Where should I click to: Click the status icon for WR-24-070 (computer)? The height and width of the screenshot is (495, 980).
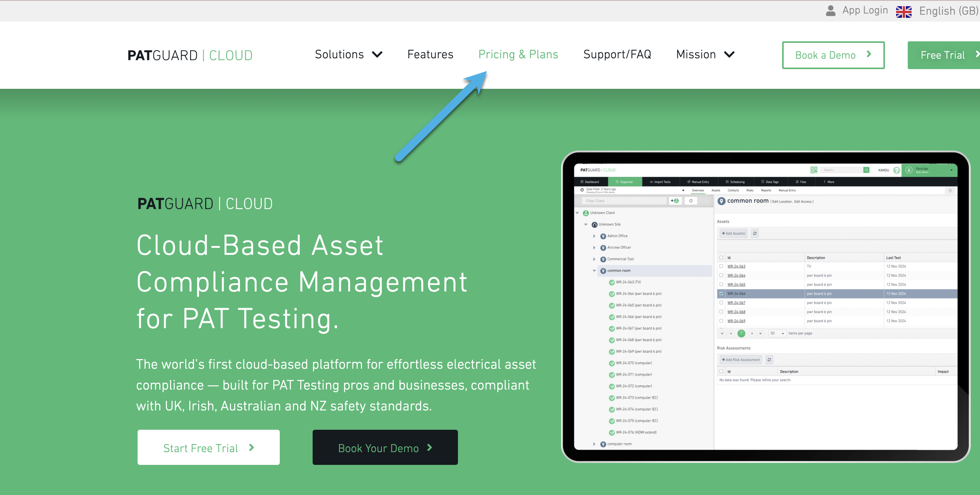click(x=612, y=363)
